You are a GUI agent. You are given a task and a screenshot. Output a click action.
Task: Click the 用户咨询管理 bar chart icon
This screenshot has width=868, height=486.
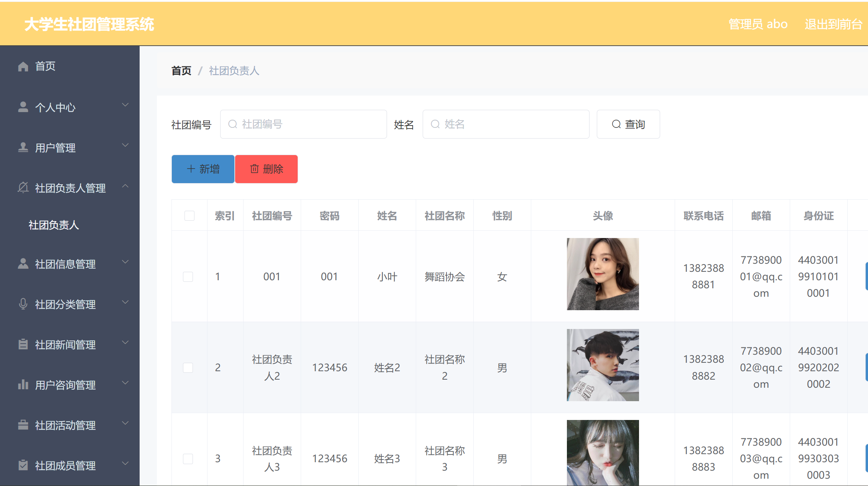[x=23, y=385]
